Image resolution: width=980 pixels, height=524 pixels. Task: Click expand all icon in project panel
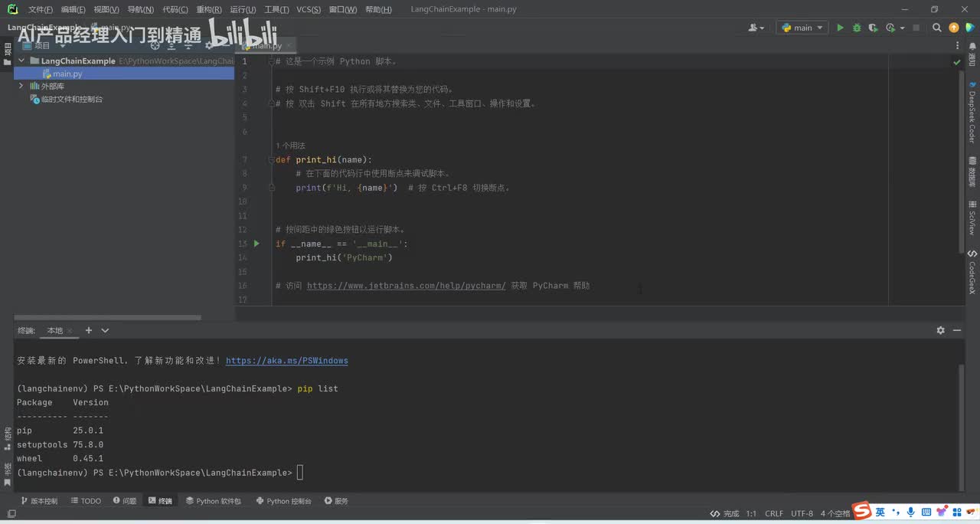pyautogui.click(x=173, y=45)
